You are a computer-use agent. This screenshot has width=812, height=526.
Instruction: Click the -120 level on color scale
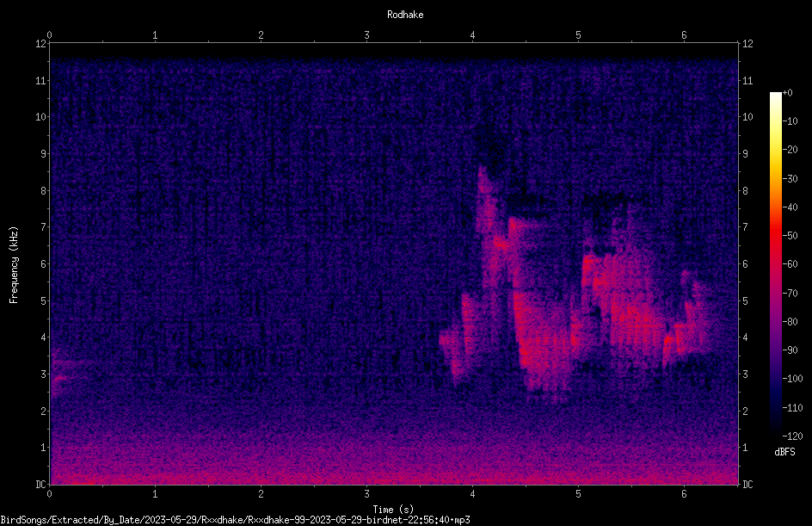792,436
